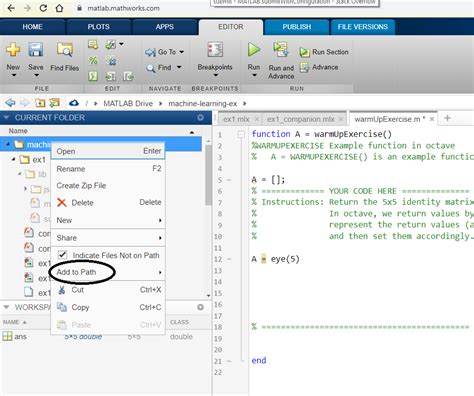Select the ans variable in Workspace

20,337
